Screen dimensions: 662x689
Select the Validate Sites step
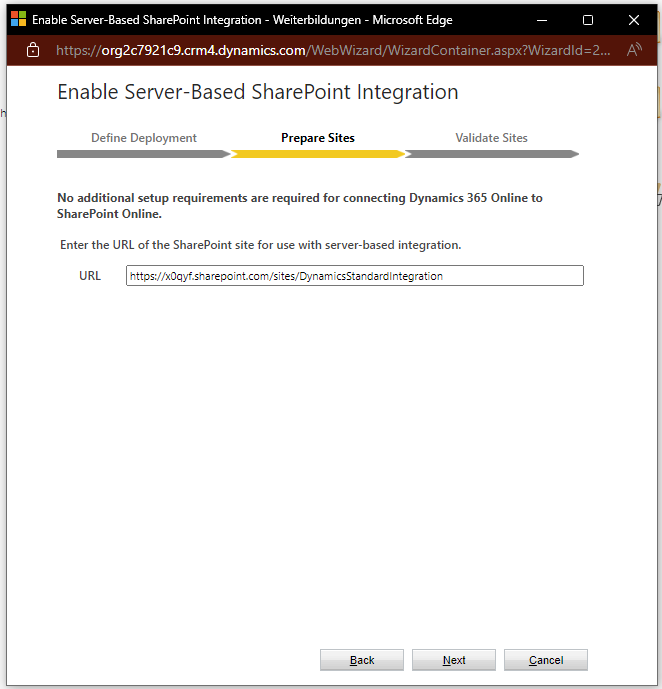(491, 138)
